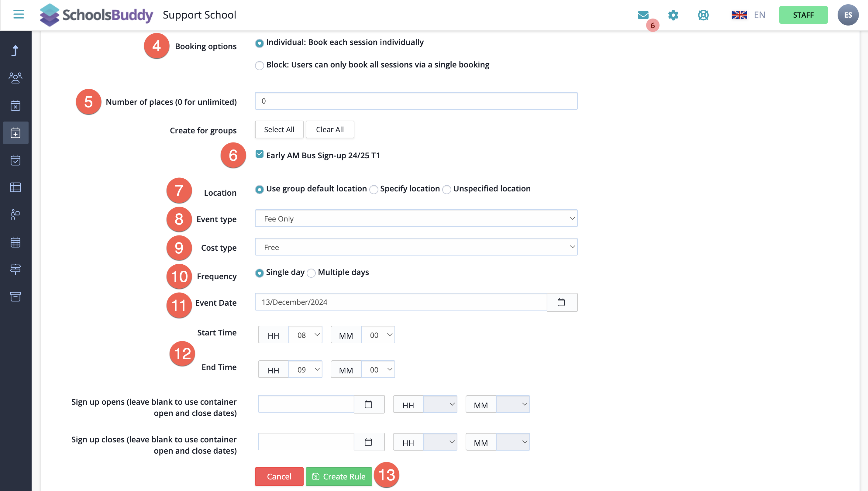Image resolution: width=868 pixels, height=491 pixels.
Task: Open the Event Date calendar picker
Action: coord(562,302)
